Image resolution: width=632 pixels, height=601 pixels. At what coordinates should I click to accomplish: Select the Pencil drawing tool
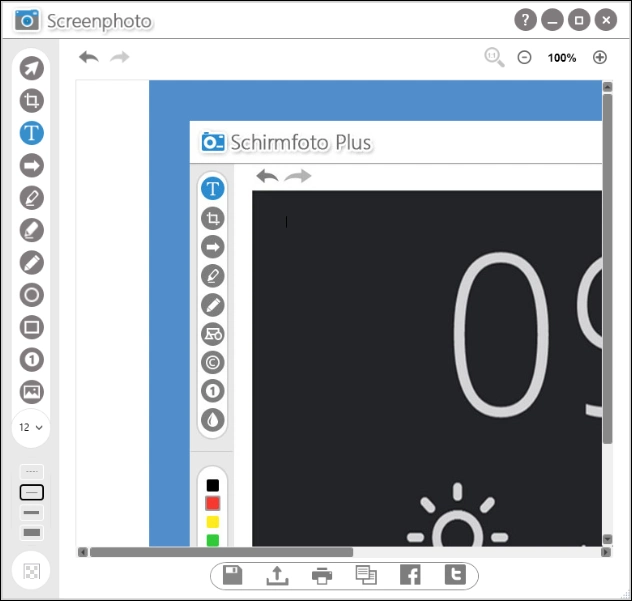click(x=32, y=262)
